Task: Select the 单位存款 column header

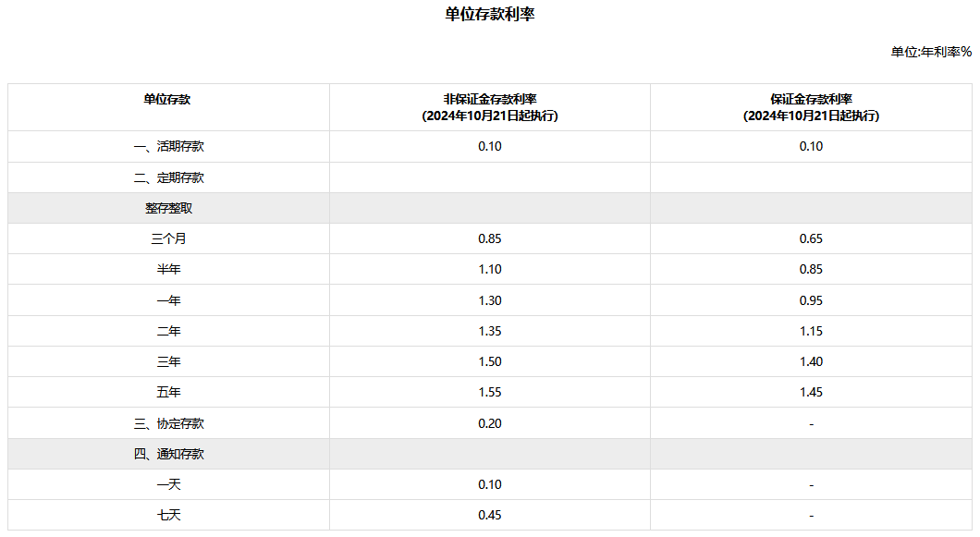Action: [x=166, y=100]
